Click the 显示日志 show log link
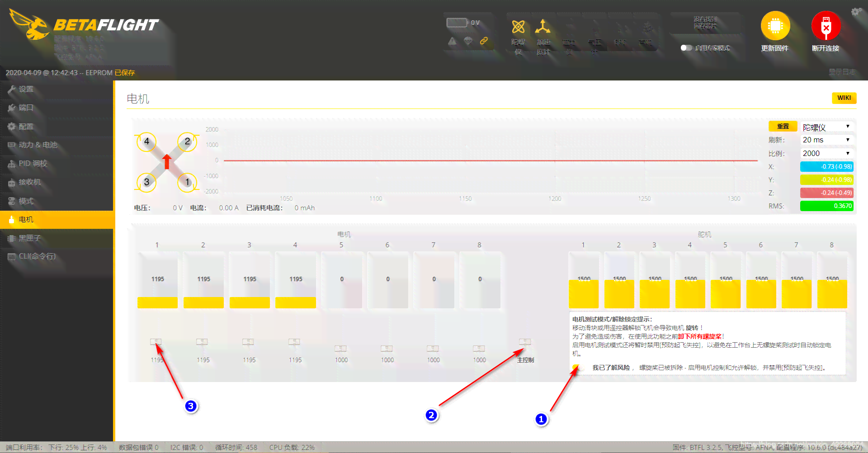This screenshot has height=453, width=868. 842,72
